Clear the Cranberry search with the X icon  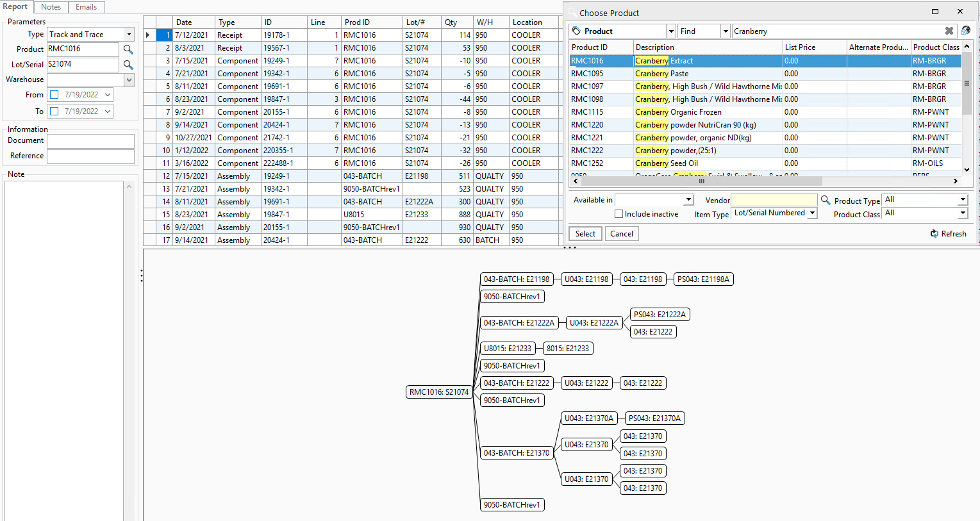point(949,30)
